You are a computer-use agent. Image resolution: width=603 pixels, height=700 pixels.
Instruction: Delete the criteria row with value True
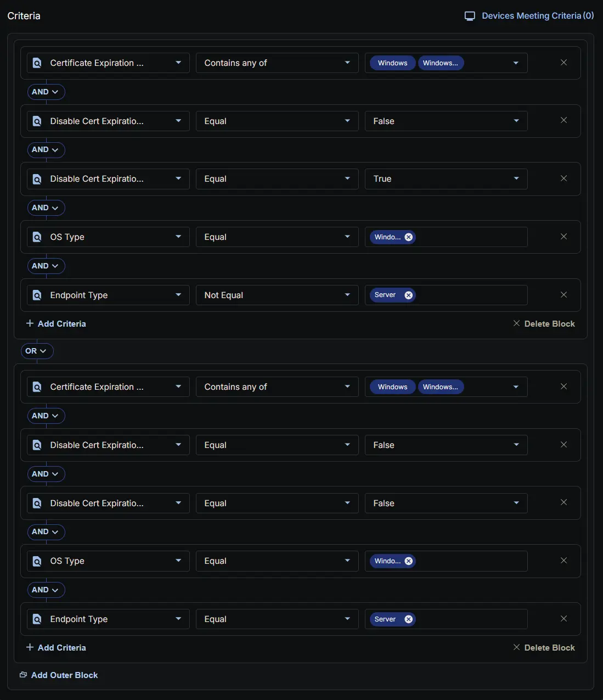[x=563, y=178]
